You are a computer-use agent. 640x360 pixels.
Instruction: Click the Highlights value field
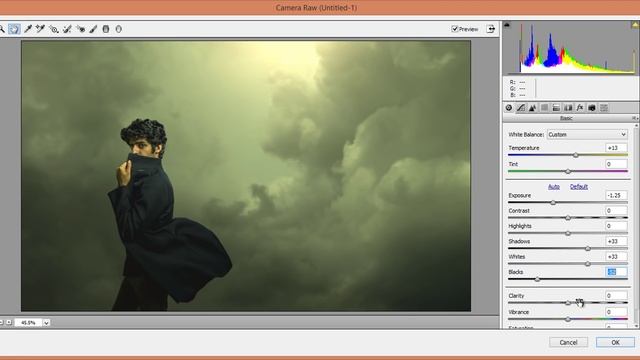[x=616, y=226]
